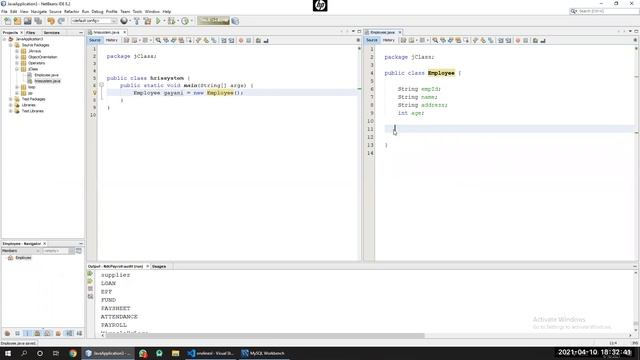
Task: Click red Start Macro Recording icon, Employee editor
Action: tap(518, 40)
